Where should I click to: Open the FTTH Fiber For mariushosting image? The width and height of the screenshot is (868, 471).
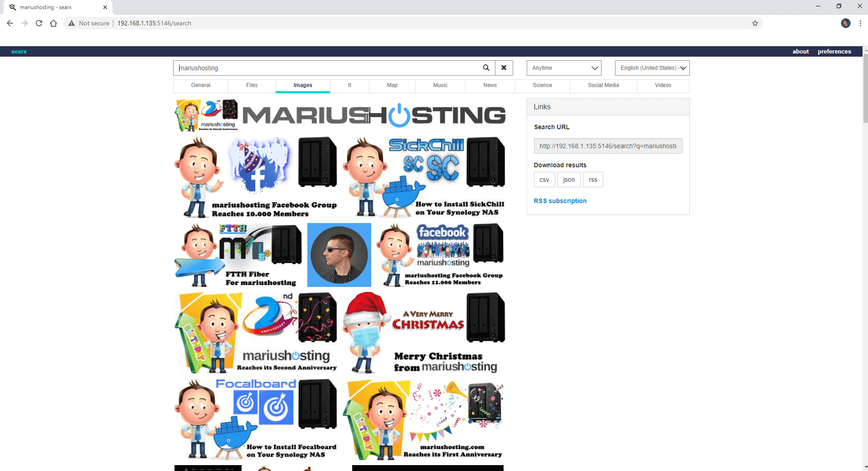[239, 255]
